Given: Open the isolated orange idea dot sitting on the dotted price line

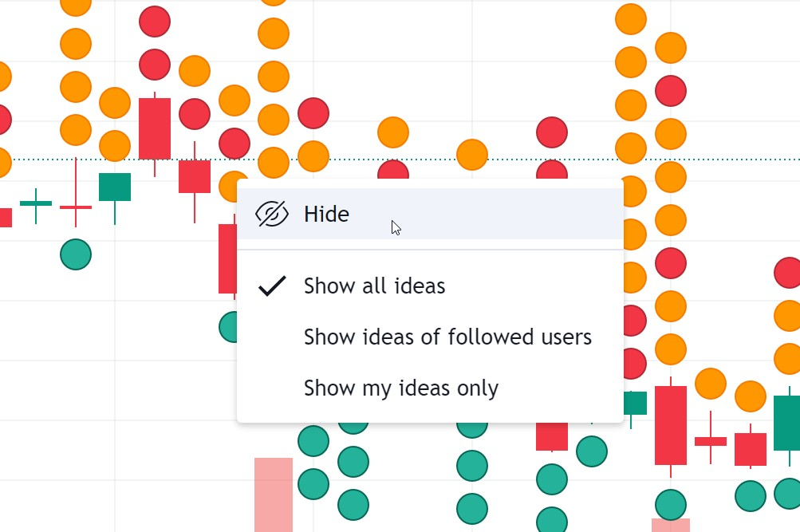Looking at the screenshot, I should point(472,155).
